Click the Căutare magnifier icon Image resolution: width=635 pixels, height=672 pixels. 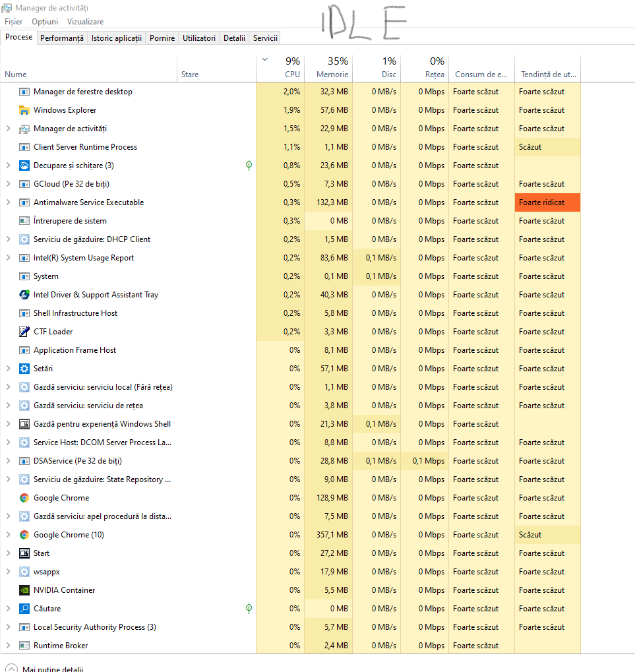pos(24,609)
